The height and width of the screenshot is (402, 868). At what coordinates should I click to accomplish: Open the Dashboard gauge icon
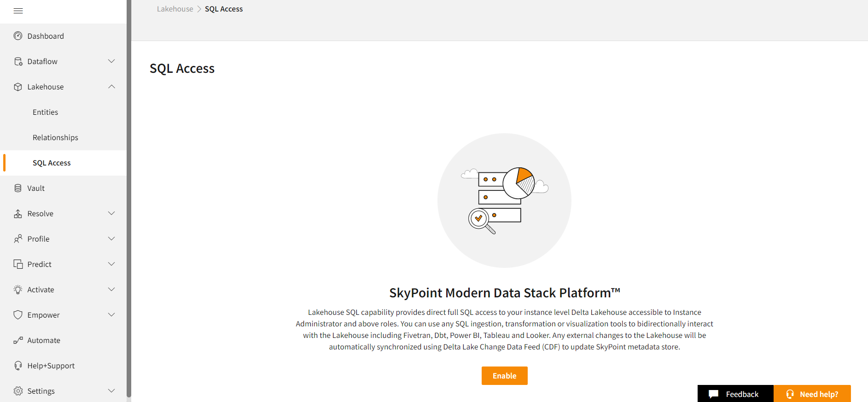pos(18,36)
